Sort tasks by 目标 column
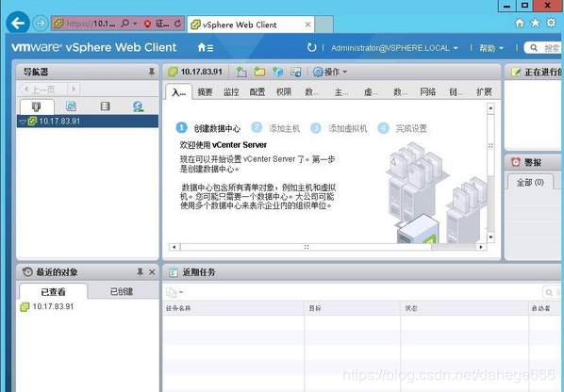Viewport: 564px width, 392px height. (352, 308)
